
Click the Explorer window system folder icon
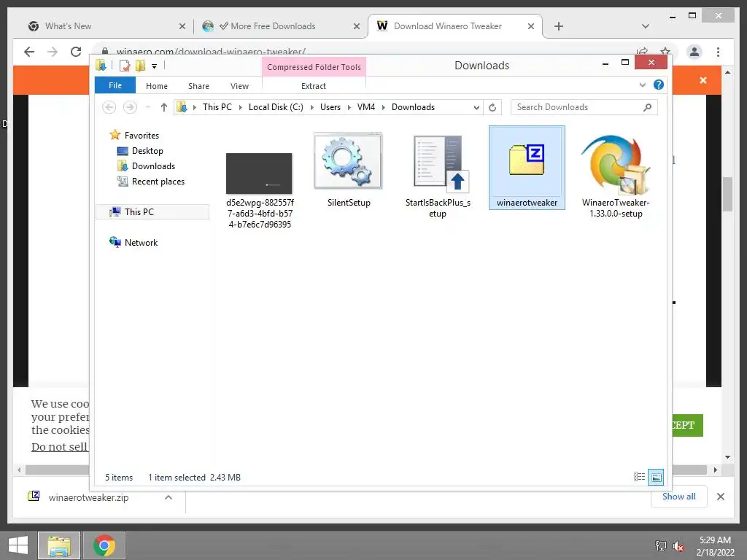[101, 65]
